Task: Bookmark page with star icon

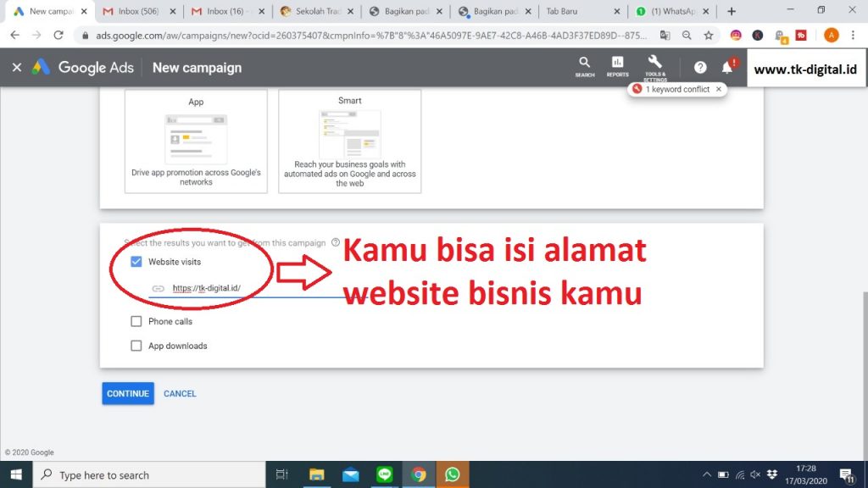Action: coord(709,36)
